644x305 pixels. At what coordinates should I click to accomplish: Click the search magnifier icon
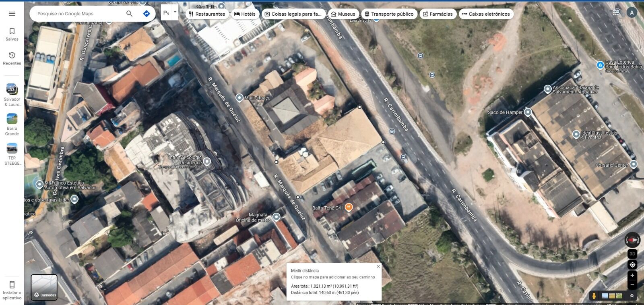(x=129, y=14)
